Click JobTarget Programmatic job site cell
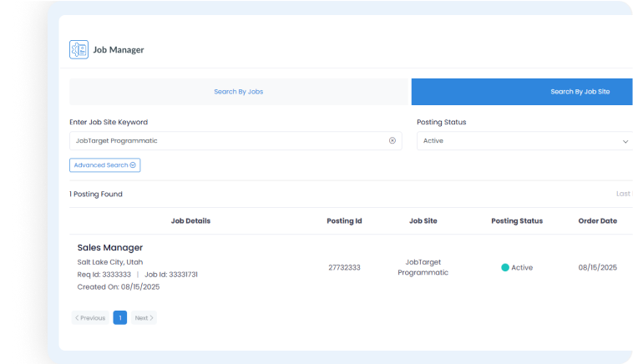 coord(423,267)
